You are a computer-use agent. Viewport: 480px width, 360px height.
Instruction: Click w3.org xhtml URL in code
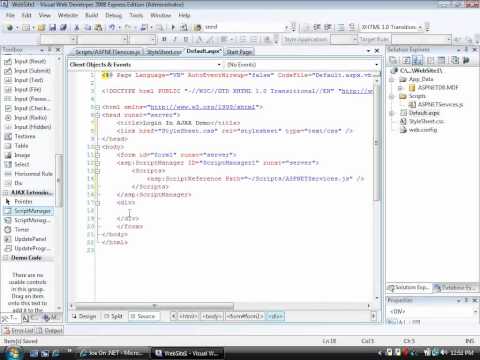pos(203,107)
